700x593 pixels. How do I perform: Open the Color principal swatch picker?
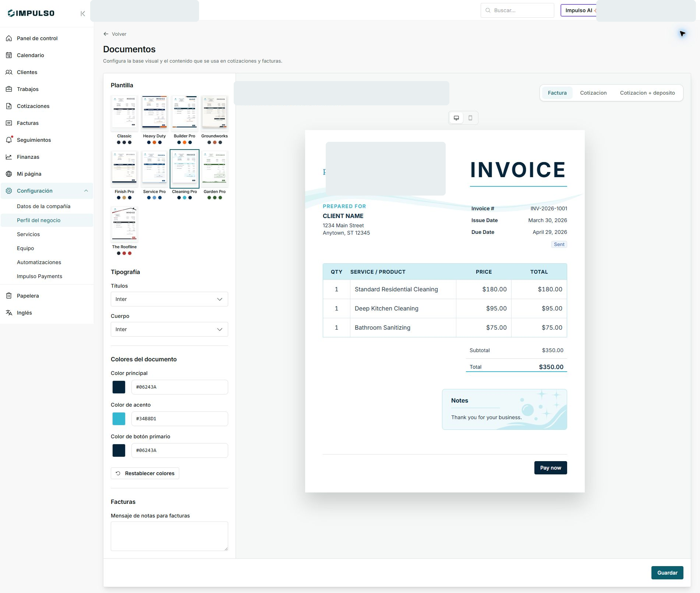119,387
